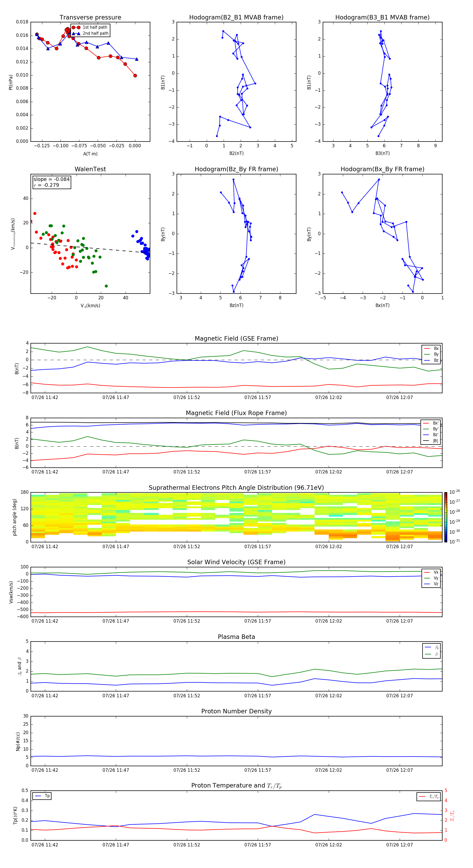Click the last red point of 1st half path
The image size is (473, 868).
click(135, 75)
